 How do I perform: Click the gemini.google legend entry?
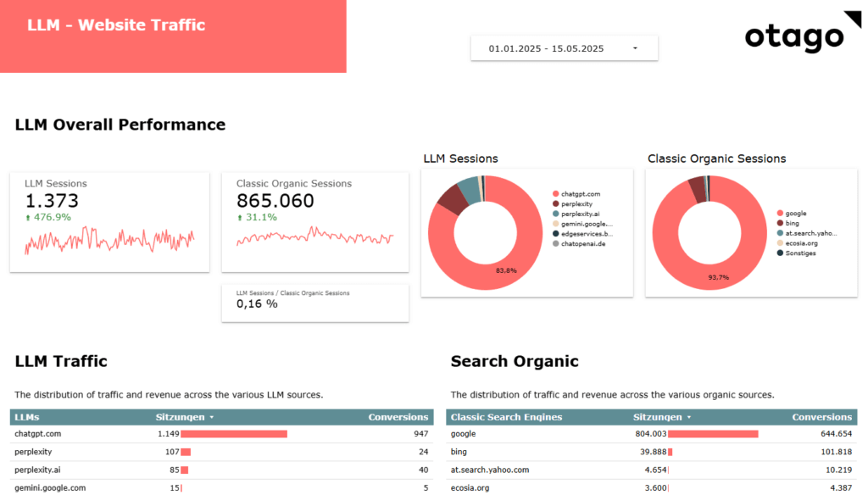coord(582,224)
